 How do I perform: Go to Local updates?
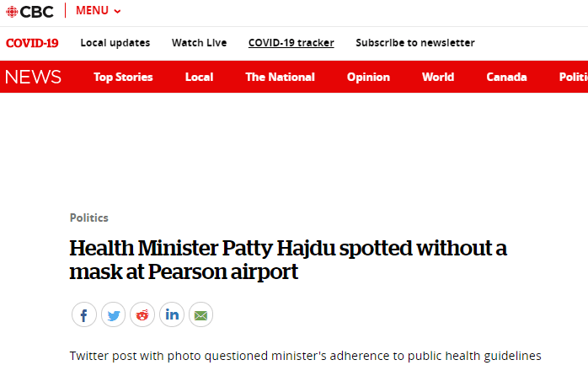click(x=115, y=43)
